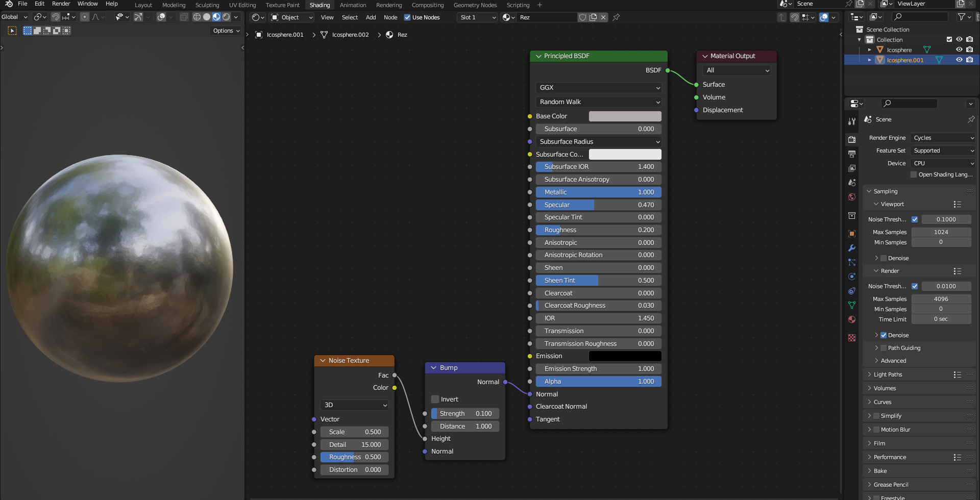Screen dimensions: 980x500
Task: Open the Base Color swatch
Action: point(625,116)
